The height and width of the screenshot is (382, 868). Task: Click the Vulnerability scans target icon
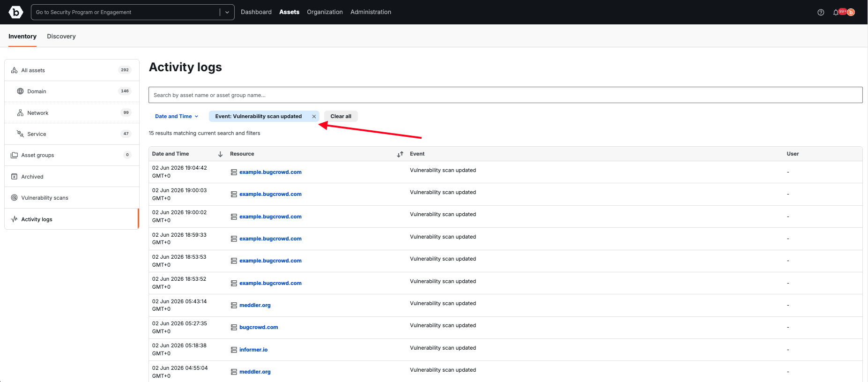click(x=15, y=198)
